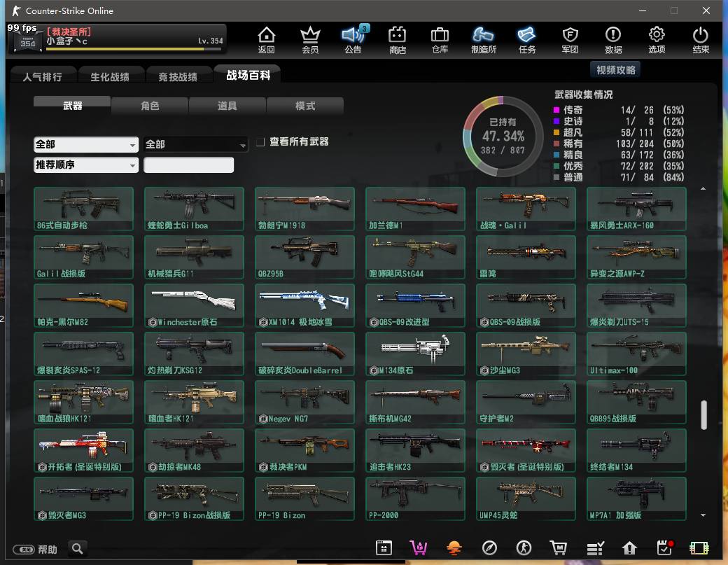The height and width of the screenshot is (565, 728).
Task: Select the 开拓者(圣诞特别版) weapon card
Action: tap(83, 450)
